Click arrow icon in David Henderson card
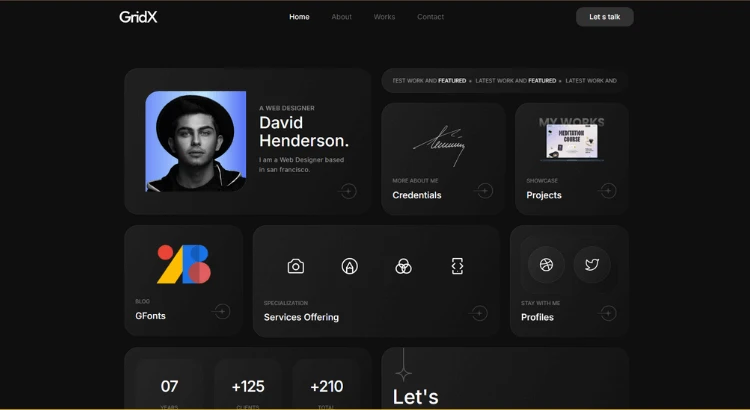 (x=348, y=191)
